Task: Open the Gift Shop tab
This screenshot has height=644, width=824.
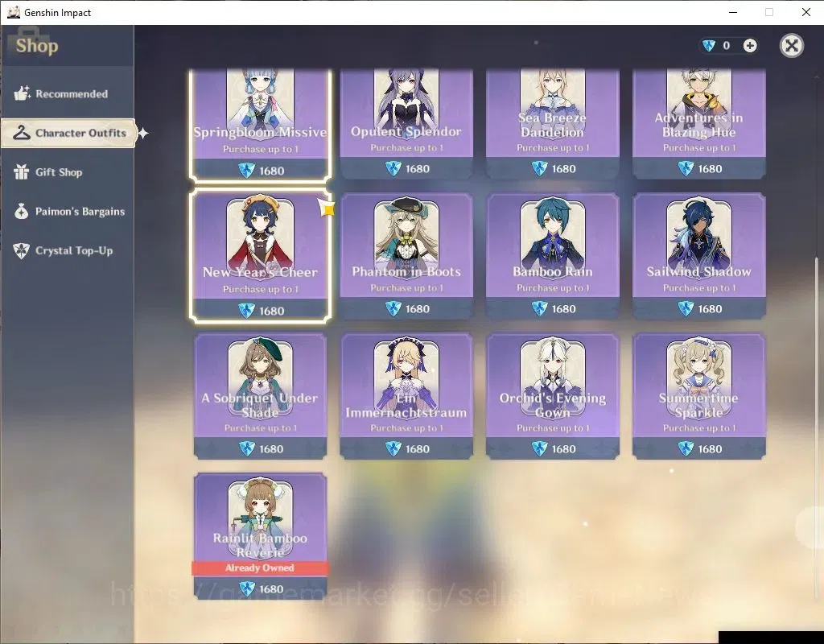Action: coord(68,172)
